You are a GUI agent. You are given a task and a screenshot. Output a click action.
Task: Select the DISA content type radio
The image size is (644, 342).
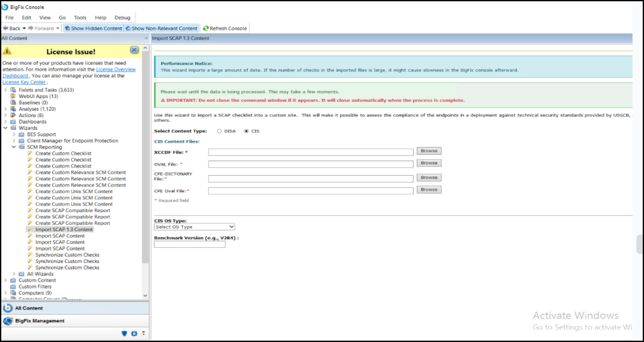pos(220,131)
